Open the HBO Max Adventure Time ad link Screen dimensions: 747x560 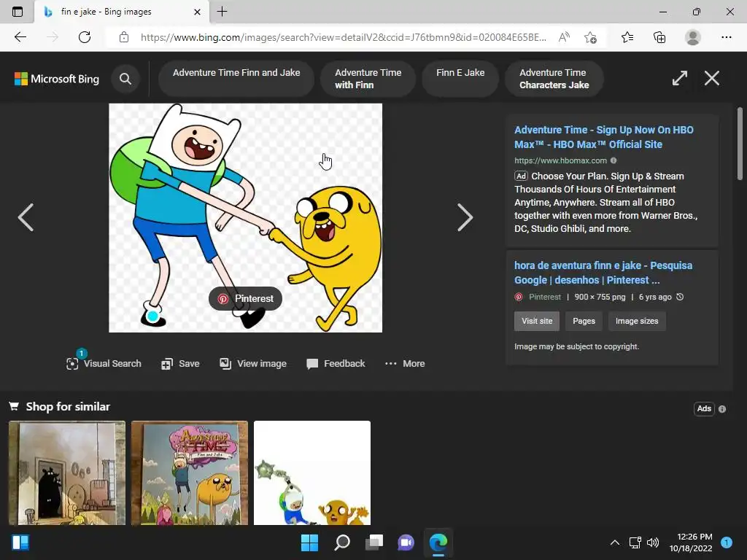[603, 137]
